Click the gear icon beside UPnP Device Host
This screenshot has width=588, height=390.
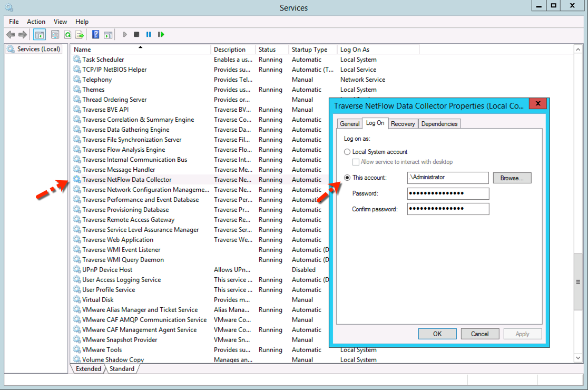click(77, 269)
